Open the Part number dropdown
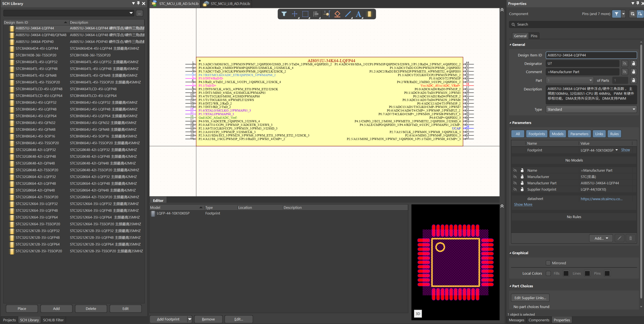644x324 pixels. tap(570, 80)
